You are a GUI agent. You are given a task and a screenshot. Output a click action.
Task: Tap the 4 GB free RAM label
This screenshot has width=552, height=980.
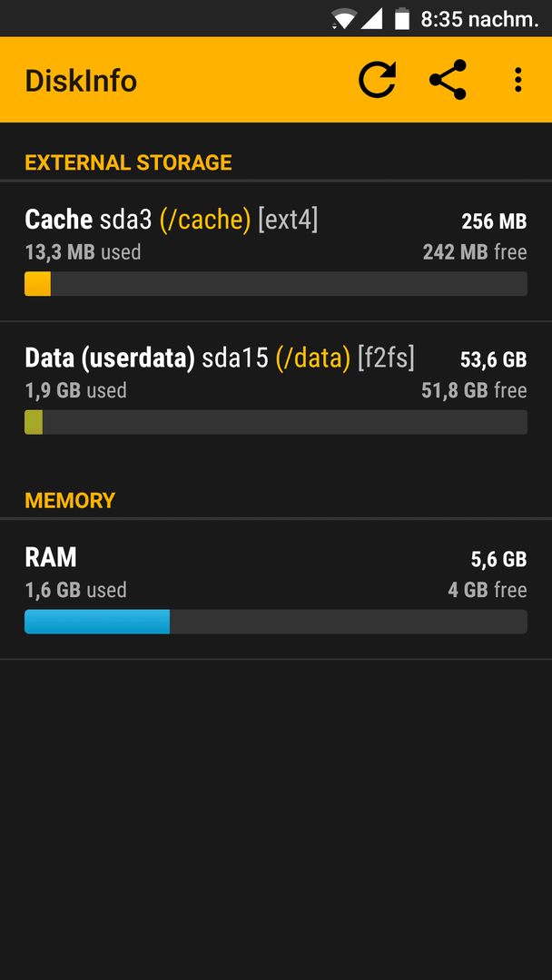pos(488,590)
